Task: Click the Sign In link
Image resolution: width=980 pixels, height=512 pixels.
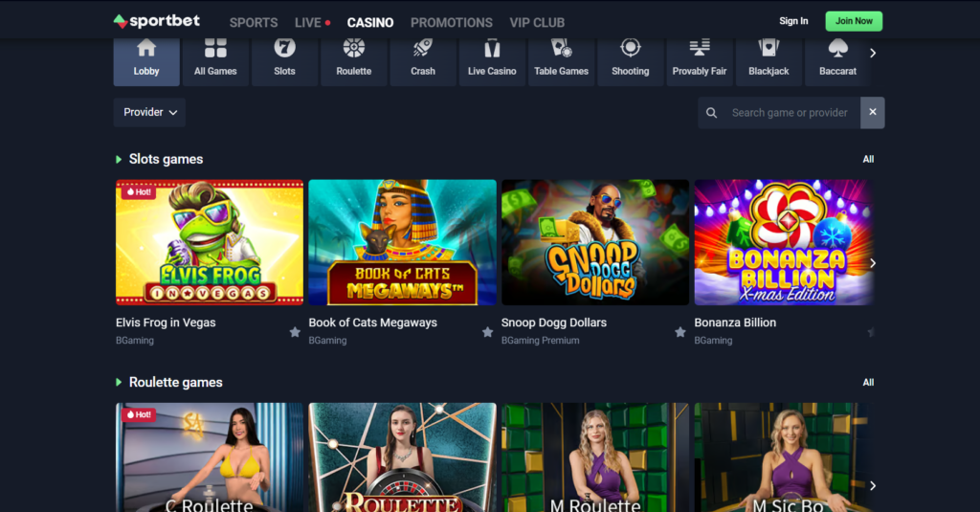Action: (x=793, y=21)
